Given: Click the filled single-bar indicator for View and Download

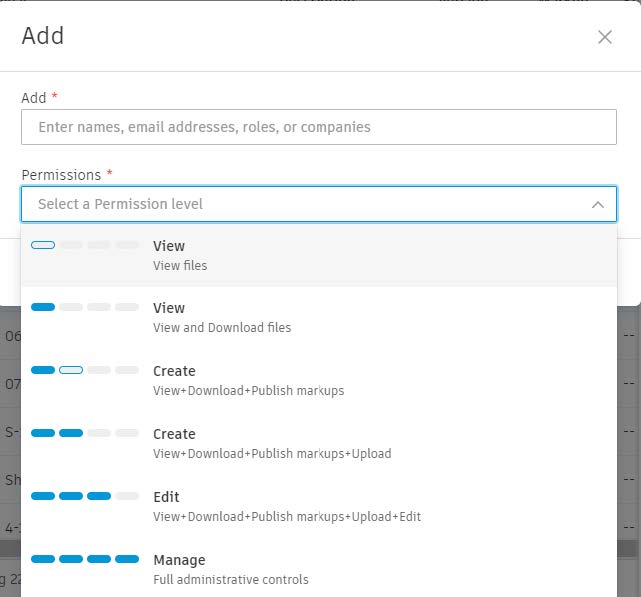Looking at the screenshot, I should coord(85,307).
